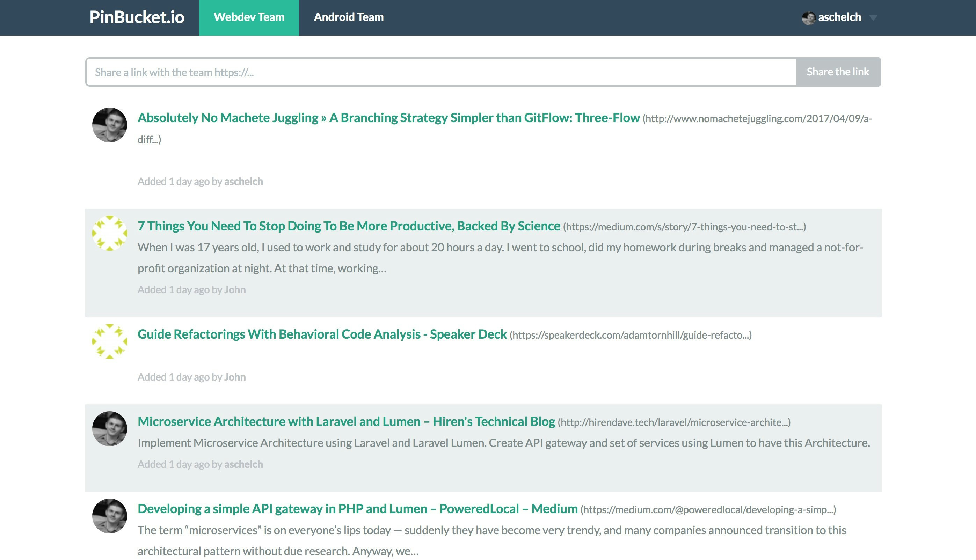Open the Guide Refactorings Speaker Deck link

[322, 334]
